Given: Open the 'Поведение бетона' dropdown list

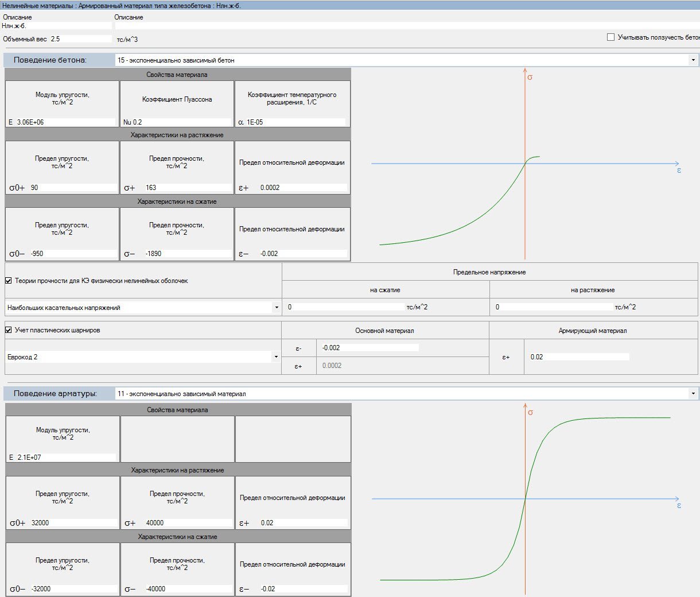Looking at the screenshot, I should coord(693,60).
